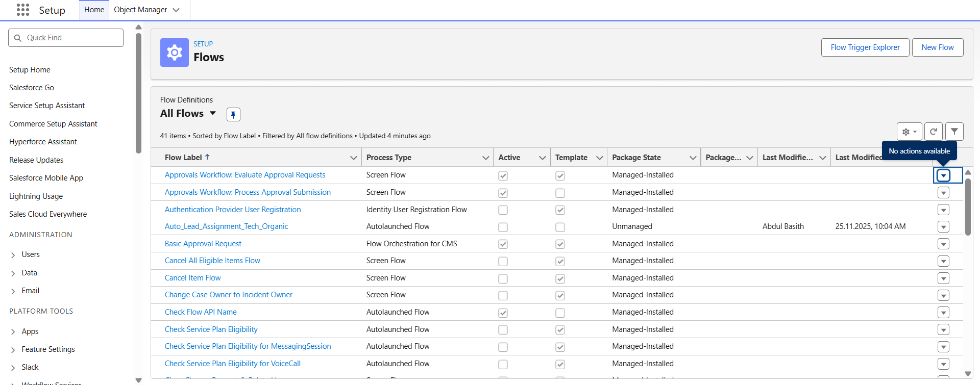Viewport: 980px width, 385px height.
Task: Open Process Type column menu chevron
Action: (x=485, y=158)
